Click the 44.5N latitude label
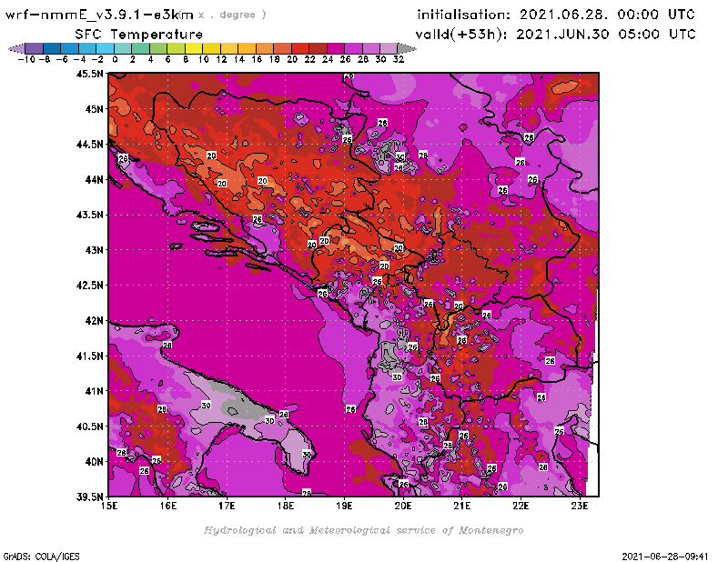This screenshot has height=562, width=728. point(89,145)
